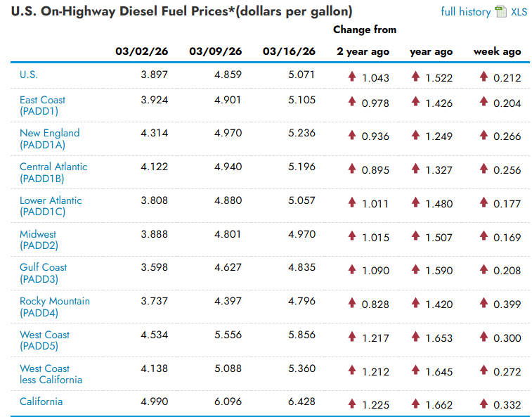Open the XLS spreadsheet icon
Viewport: 532px width, 417px height.
point(500,11)
